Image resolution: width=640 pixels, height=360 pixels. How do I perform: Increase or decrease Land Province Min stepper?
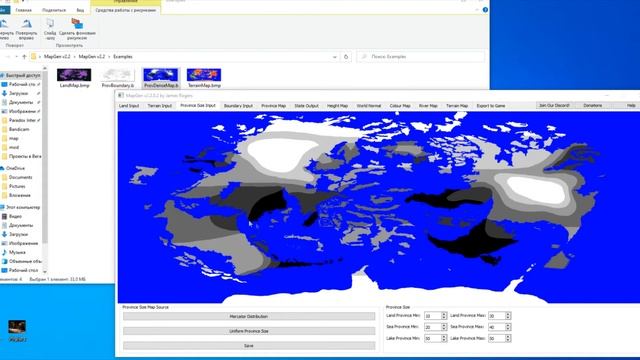tap(444, 316)
